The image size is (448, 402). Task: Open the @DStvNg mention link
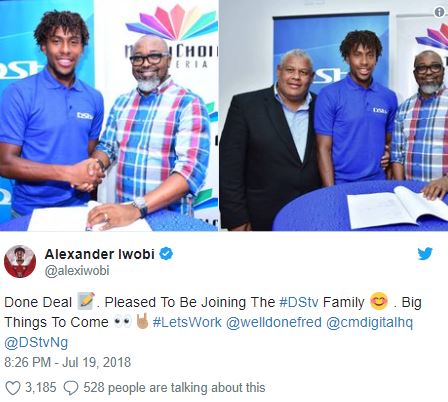pos(36,343)
